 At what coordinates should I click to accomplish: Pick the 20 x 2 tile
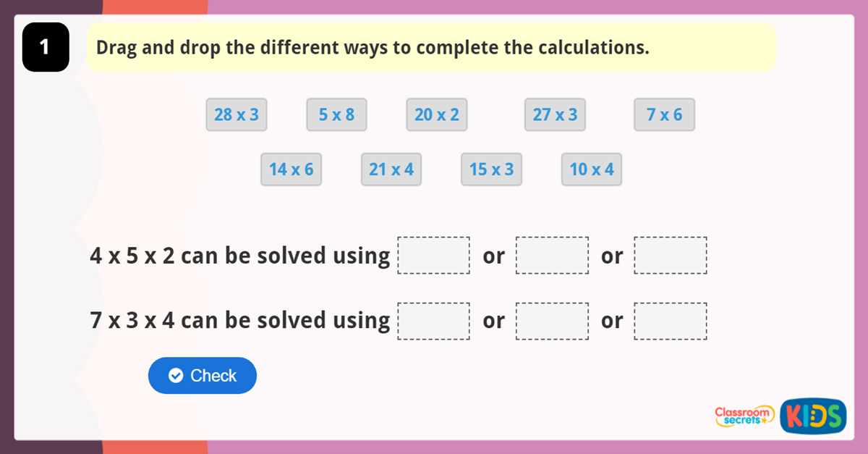point(436,114)
